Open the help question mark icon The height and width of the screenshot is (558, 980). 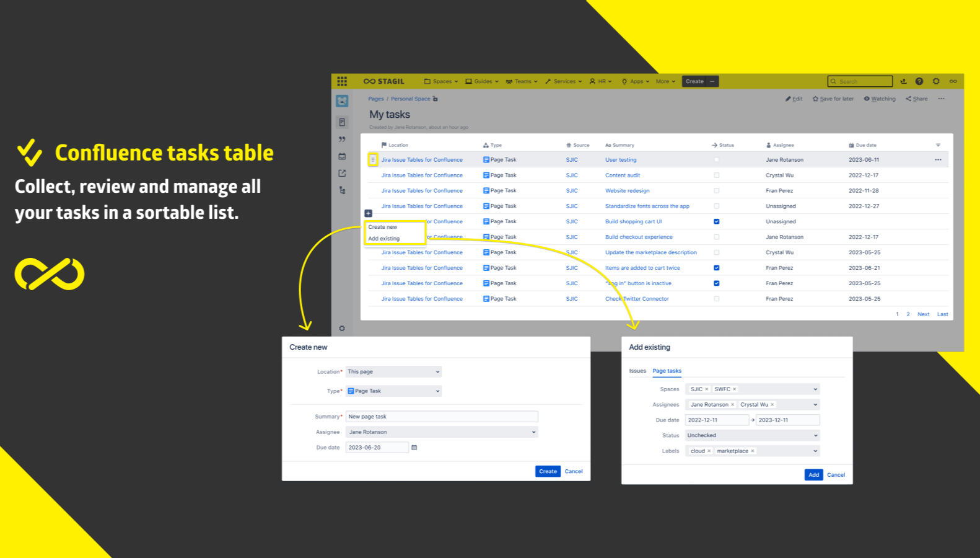[x=919, y=81]
